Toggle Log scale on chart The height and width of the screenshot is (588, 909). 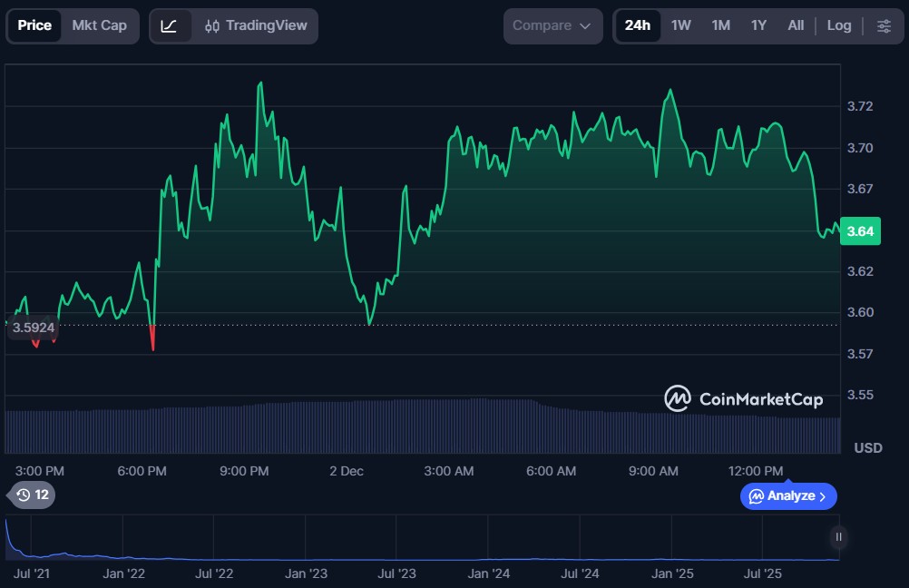tap(838, 25)
